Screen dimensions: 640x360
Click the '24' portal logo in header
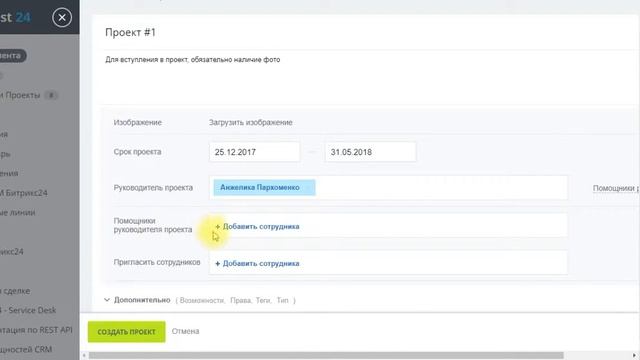[23, 18]
